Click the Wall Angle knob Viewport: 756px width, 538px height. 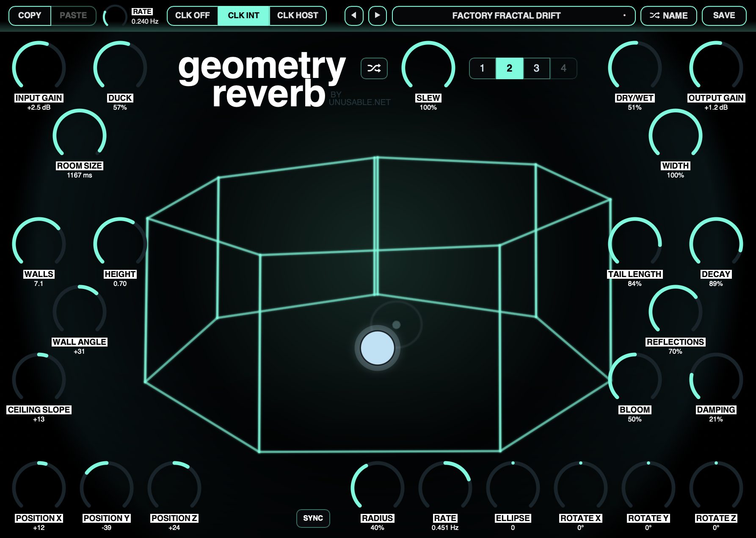point(80,311)
